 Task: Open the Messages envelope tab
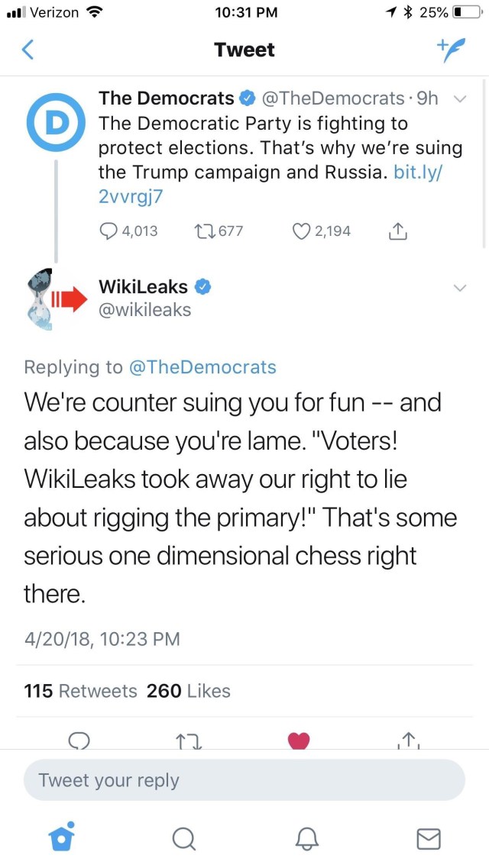pos(428,839)
